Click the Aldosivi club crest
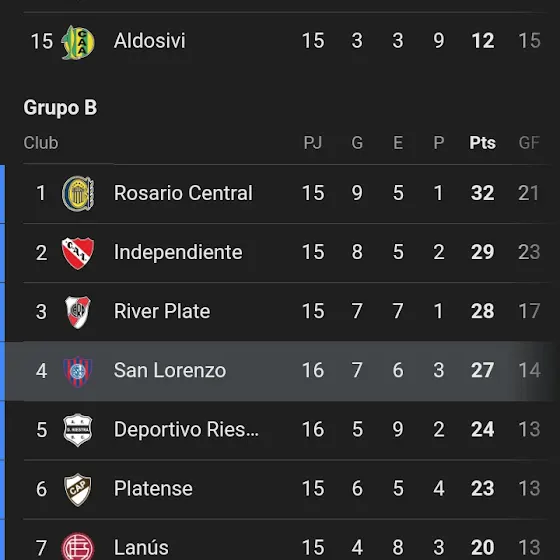Viewport: 560px width, 560px height. click(x=78, y=42)
